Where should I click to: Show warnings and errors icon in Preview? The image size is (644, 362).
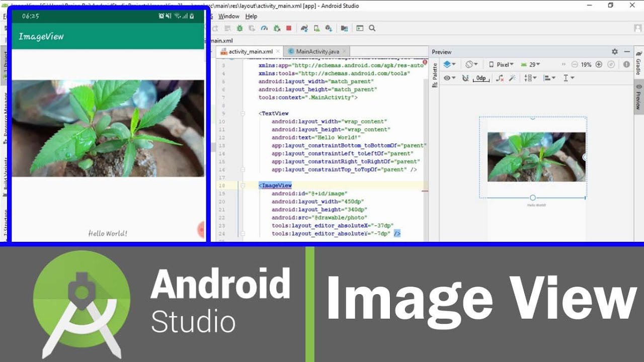[x=626, y=64]
